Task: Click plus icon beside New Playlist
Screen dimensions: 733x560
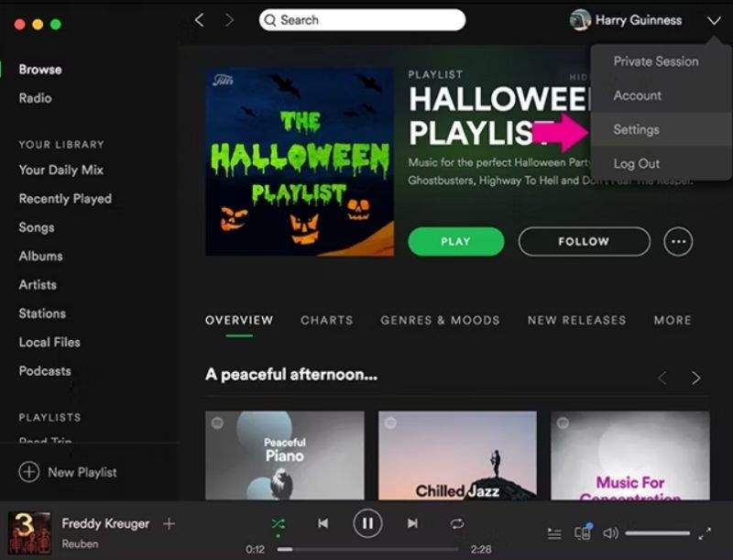Action: [29, 472]
